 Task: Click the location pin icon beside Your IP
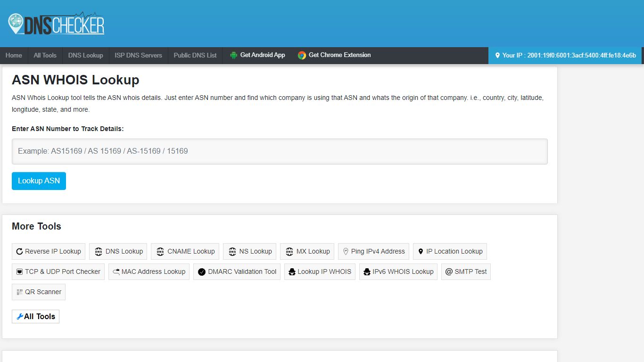pos(497,55)
